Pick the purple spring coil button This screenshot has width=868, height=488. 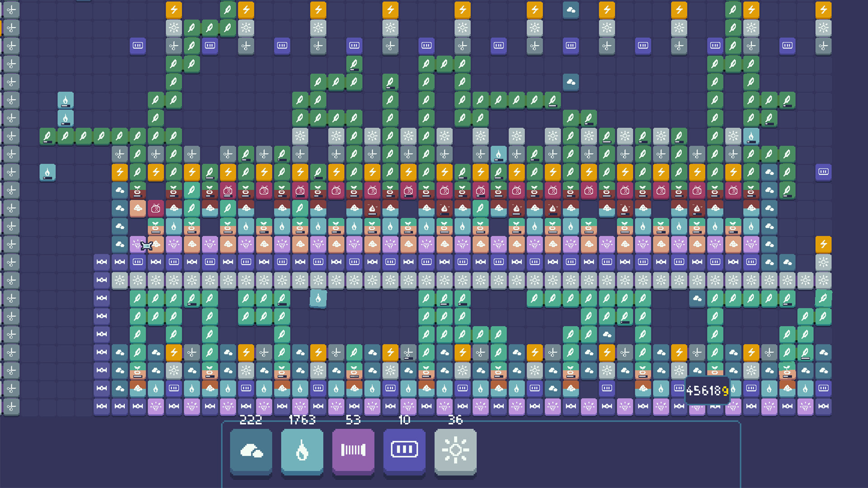pyautogui.click(x=353, y=450)
